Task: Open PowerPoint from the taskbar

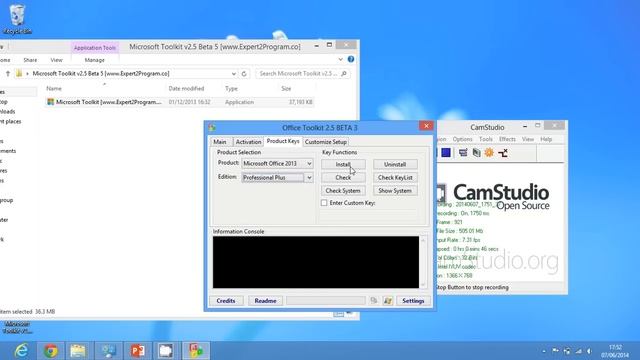Action: click(138, 351)
